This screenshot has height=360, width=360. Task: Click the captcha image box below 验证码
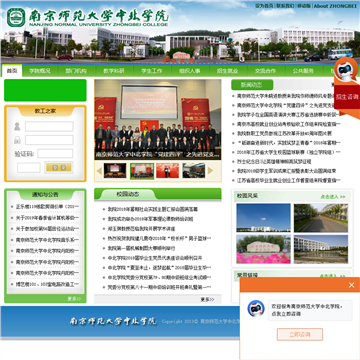tap(29, 168)
